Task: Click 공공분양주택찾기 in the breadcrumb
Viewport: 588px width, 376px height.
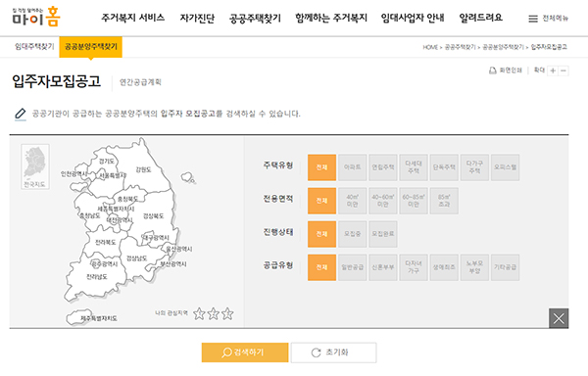Action: coord(503,47)
